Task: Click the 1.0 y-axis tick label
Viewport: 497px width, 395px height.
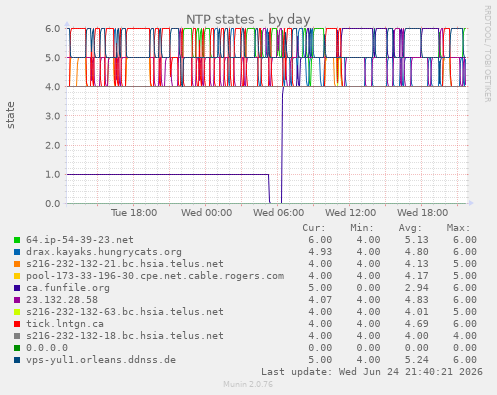Action: click(53, 174)
